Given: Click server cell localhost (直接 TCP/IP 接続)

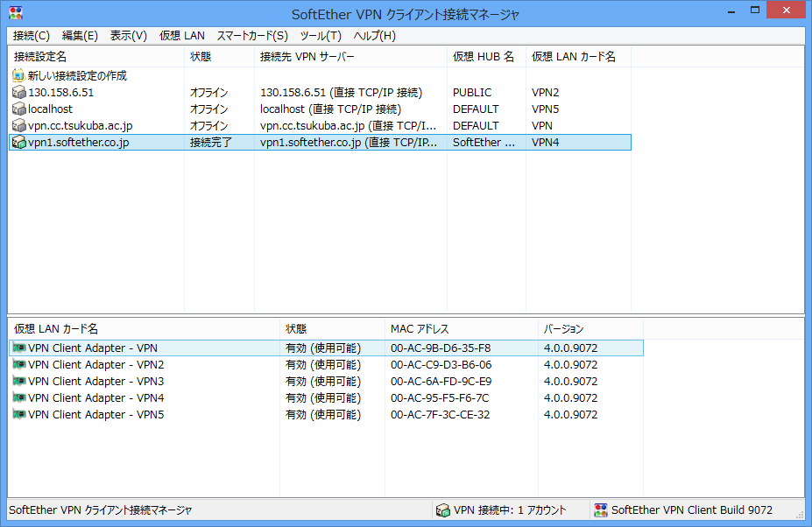Looking at the screenshot, I should point(330,109).
